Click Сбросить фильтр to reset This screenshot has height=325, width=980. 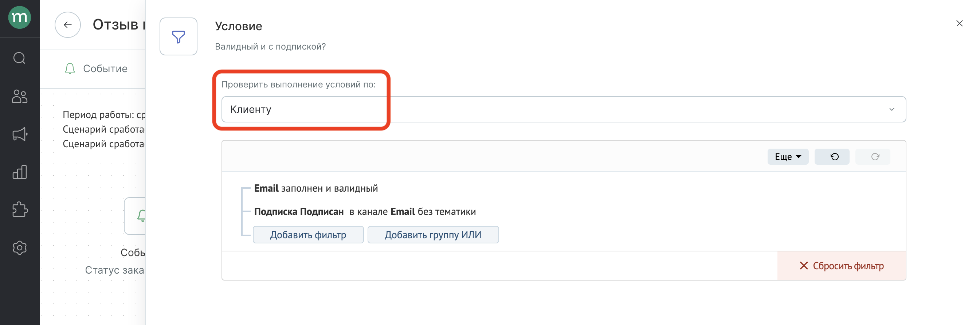point(842,266)
